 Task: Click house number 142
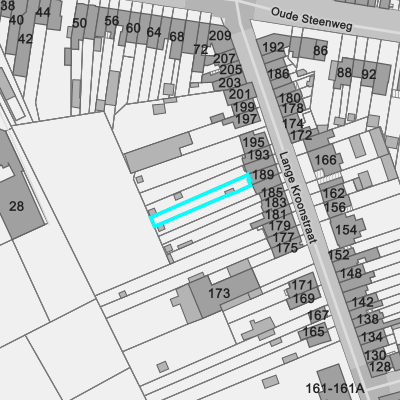[363, 302]
